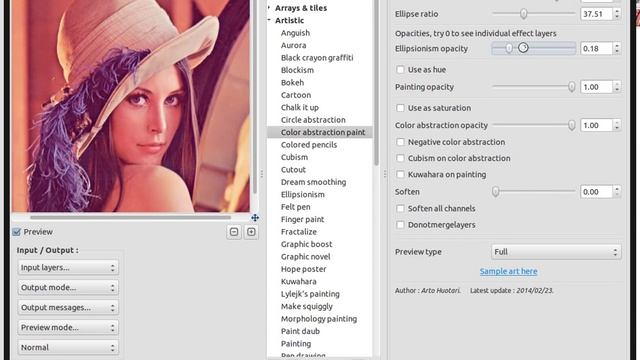Select the Aurora filter
This screenshot has width=640, height=360.
pyautogui.click(x=293, y=45)
